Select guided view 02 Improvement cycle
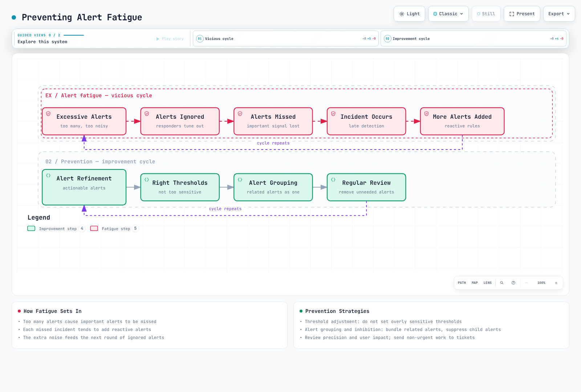 coord(473,38)
